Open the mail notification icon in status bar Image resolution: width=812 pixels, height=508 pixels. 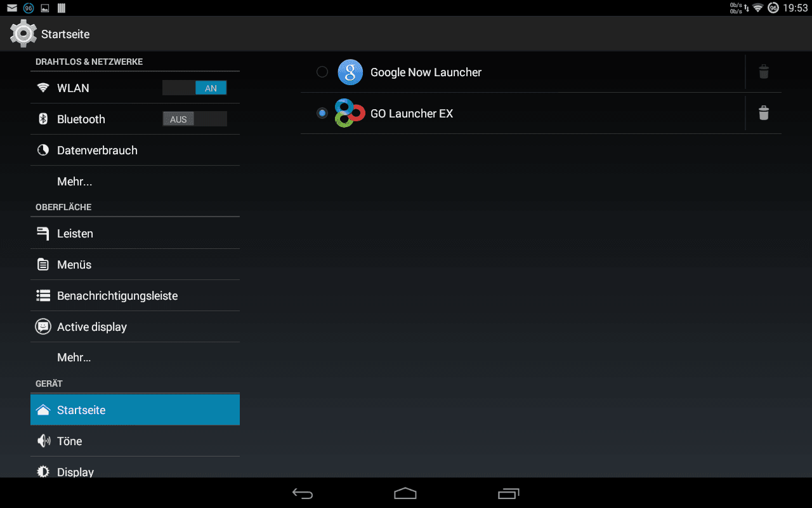click(12, 8)
